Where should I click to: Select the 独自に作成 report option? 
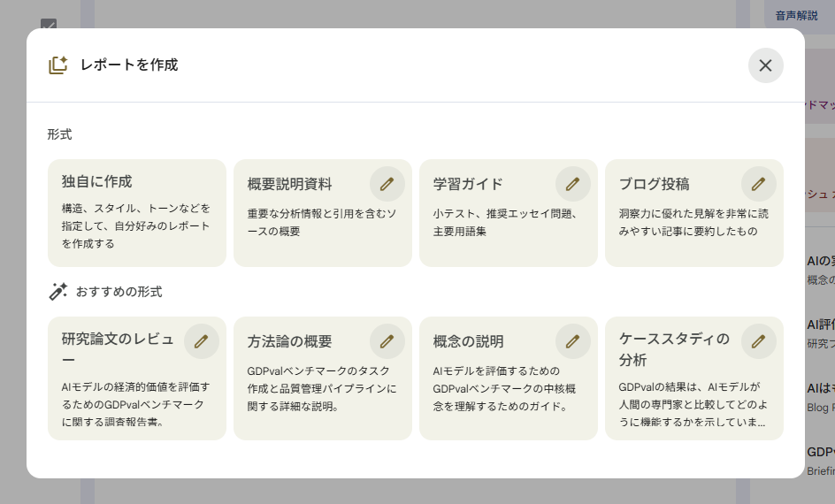pos(136,213)
